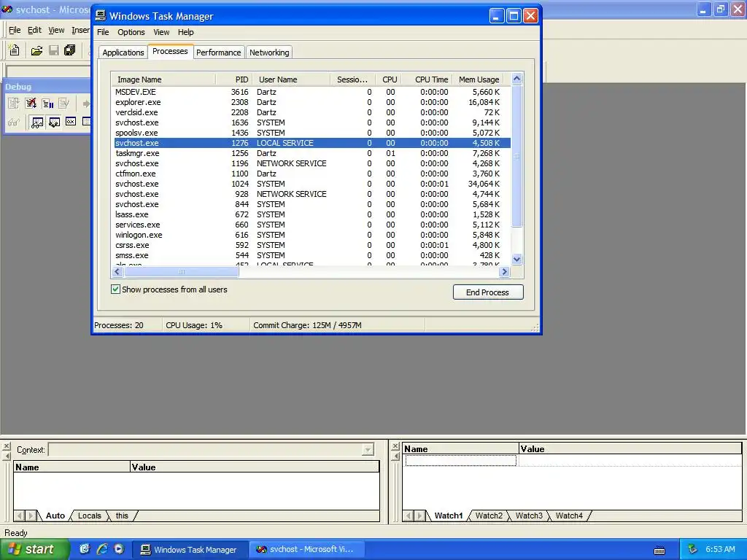
Task: Sort processes by Image Name column header
Action: point(163,79)
